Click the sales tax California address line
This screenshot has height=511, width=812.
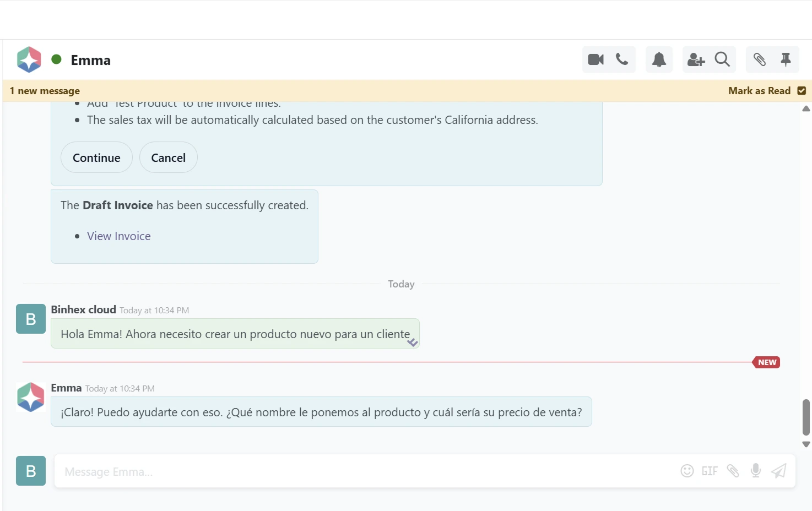pos(312,120)
